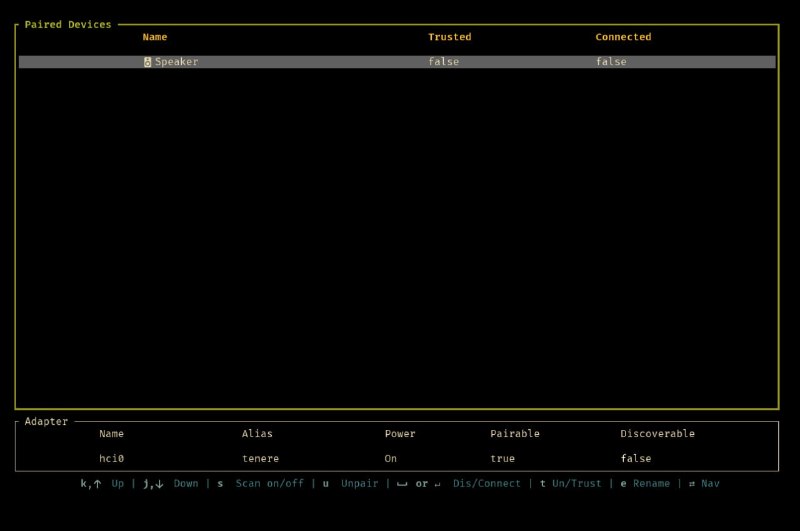Select adapter alias tenere

(x=260, y=458)
